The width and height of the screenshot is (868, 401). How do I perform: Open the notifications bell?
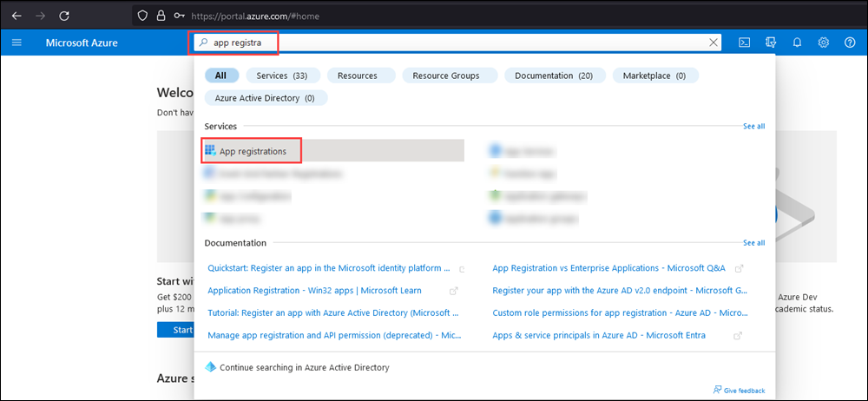(x=797, y=43)
